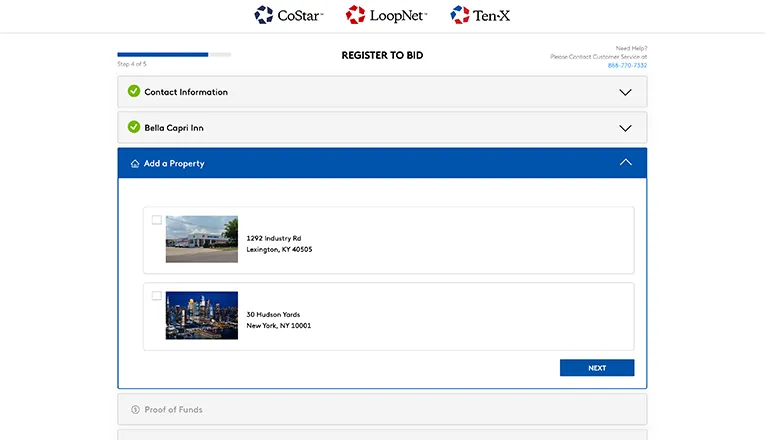Open the CoStar logo link
This screenshot has height=440, width=765.
click(x=288, y=15)
